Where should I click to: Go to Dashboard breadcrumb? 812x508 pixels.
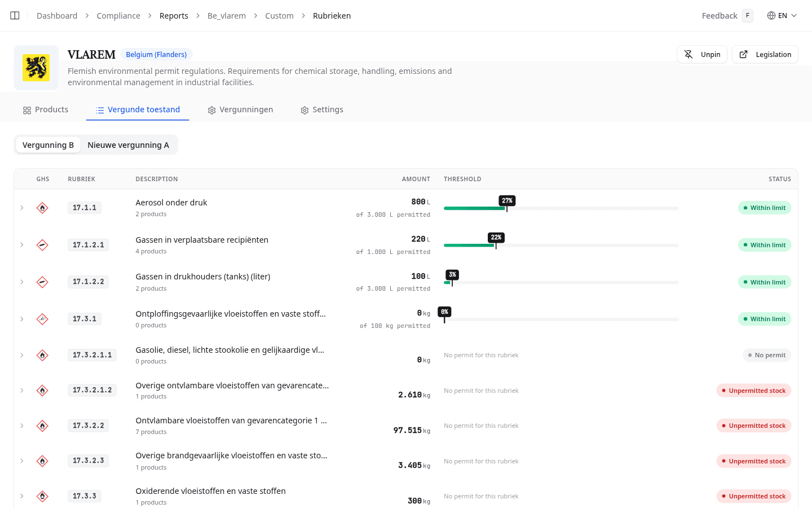[x=57, y=16]
